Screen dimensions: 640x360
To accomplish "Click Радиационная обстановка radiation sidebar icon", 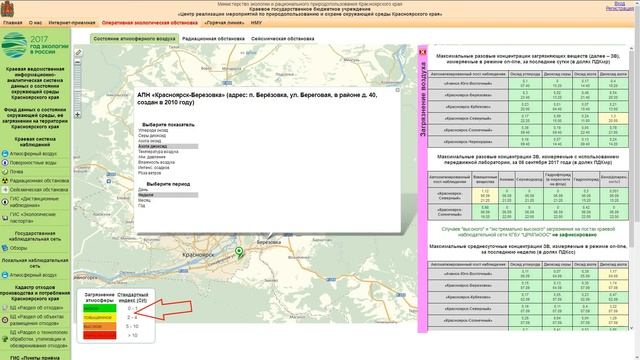I will (x=5, y=181).
